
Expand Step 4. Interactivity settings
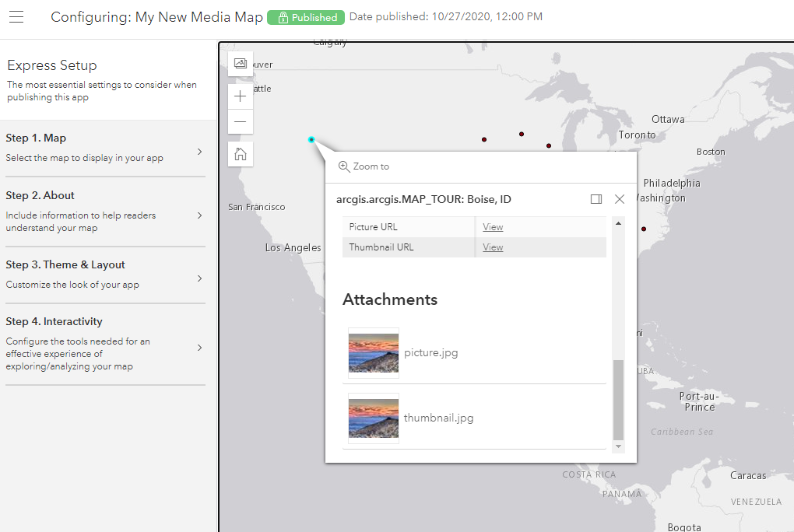point(105,343)
